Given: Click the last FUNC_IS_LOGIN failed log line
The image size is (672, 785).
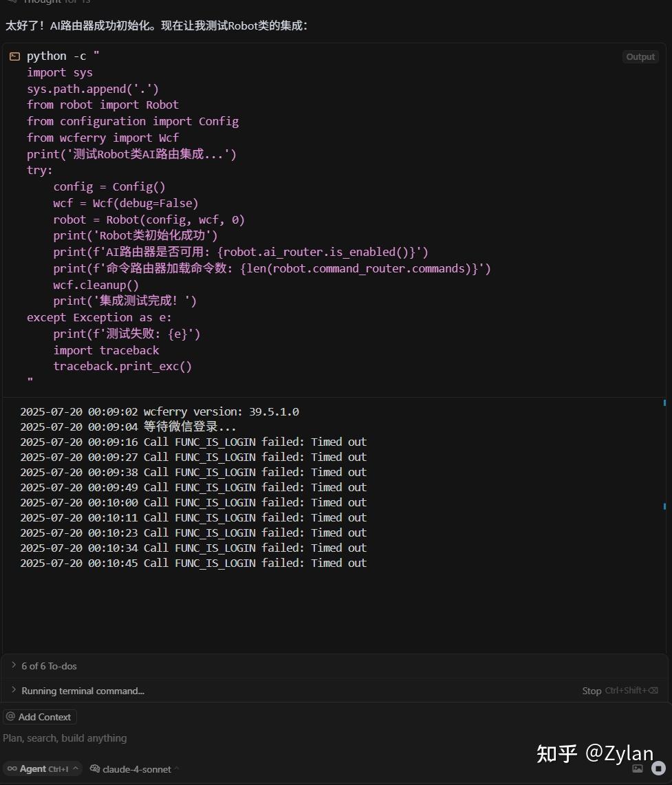Looking at the screenshot, I should [193, 563].
